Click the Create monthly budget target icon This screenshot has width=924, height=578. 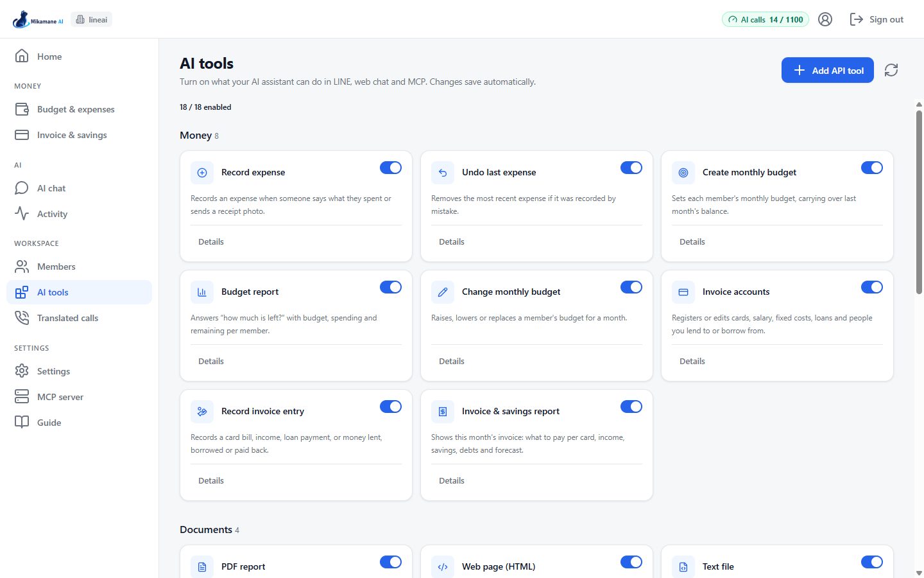(683, 173)
